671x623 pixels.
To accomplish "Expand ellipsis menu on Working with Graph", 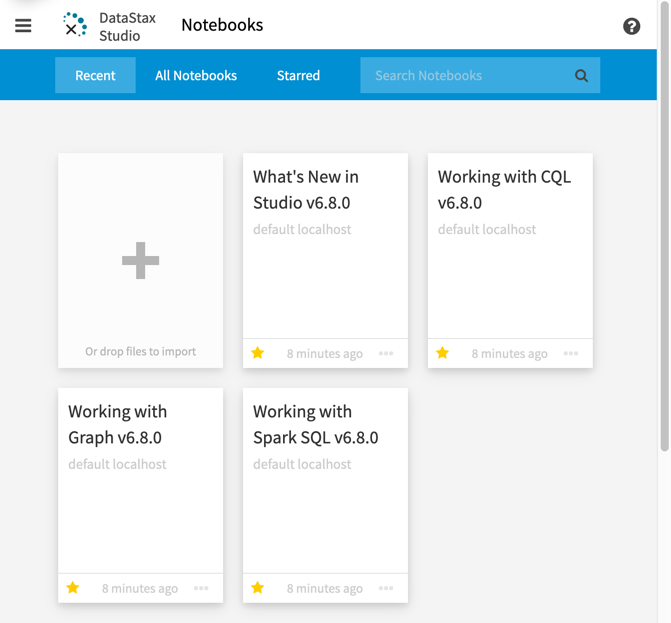I will [x=201, y=588].
